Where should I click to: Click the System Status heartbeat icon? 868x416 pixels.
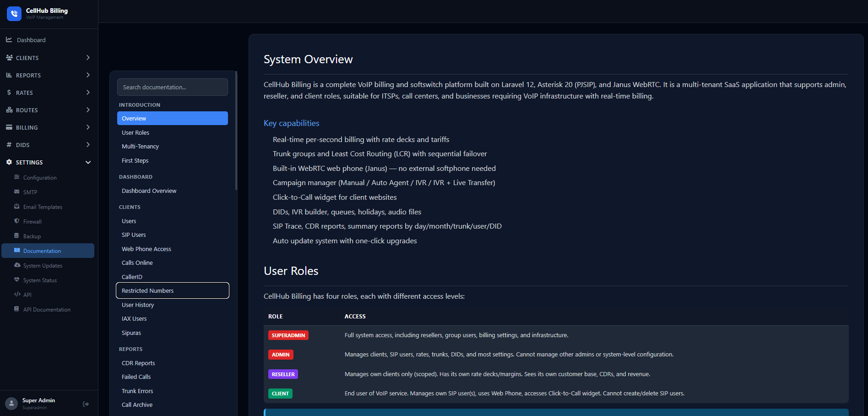pos(17,280)
